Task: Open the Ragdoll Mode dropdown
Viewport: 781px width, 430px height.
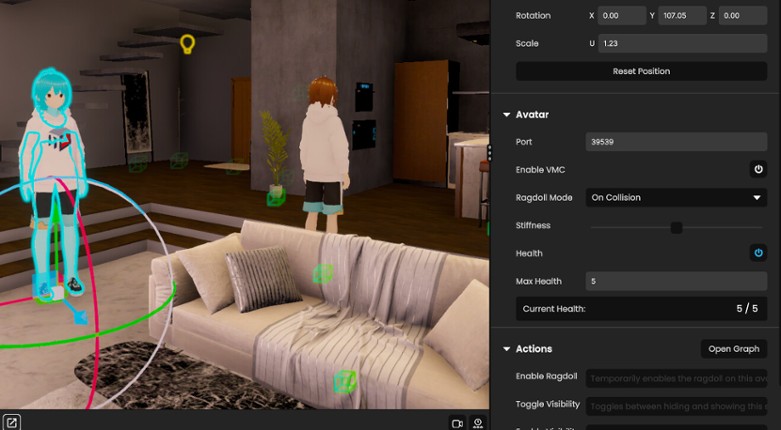Action: tap(676, 197)
